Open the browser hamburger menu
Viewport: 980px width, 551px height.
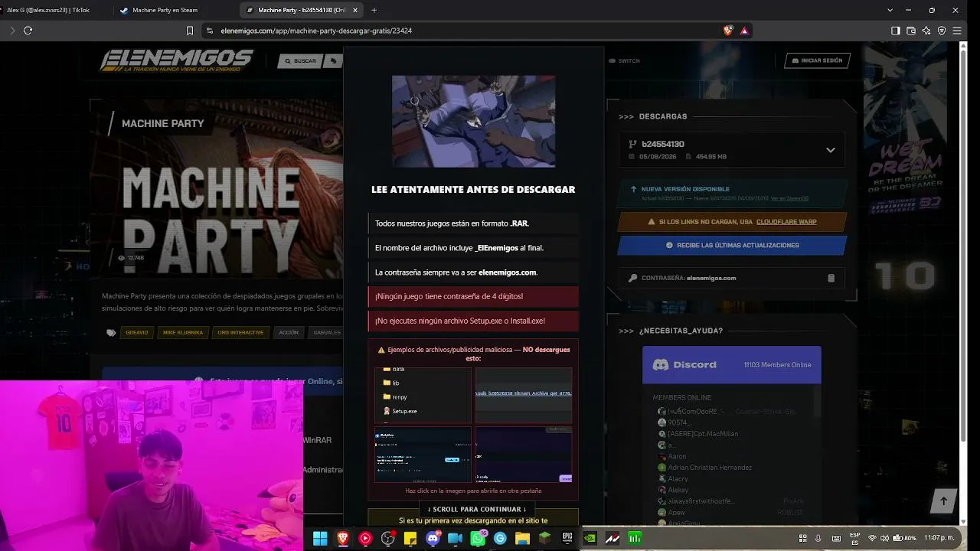pyautogui.click(x=957, y=31)
